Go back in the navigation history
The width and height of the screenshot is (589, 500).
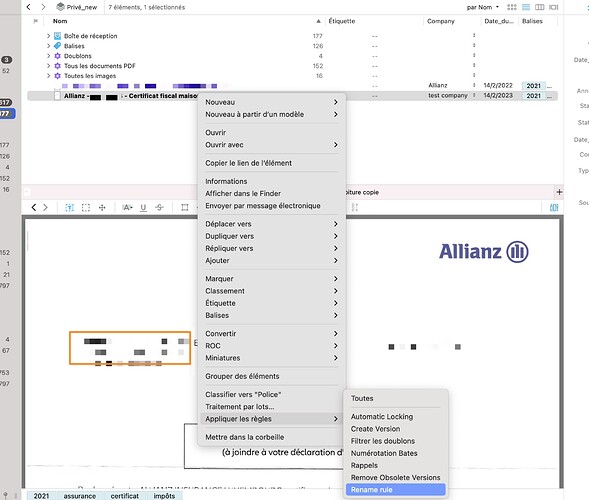point(29,7)
